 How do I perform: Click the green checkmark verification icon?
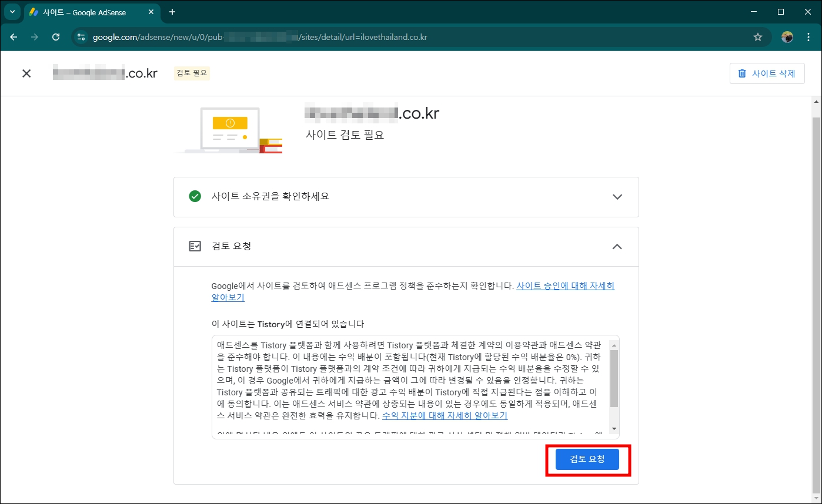coord(195,196)
